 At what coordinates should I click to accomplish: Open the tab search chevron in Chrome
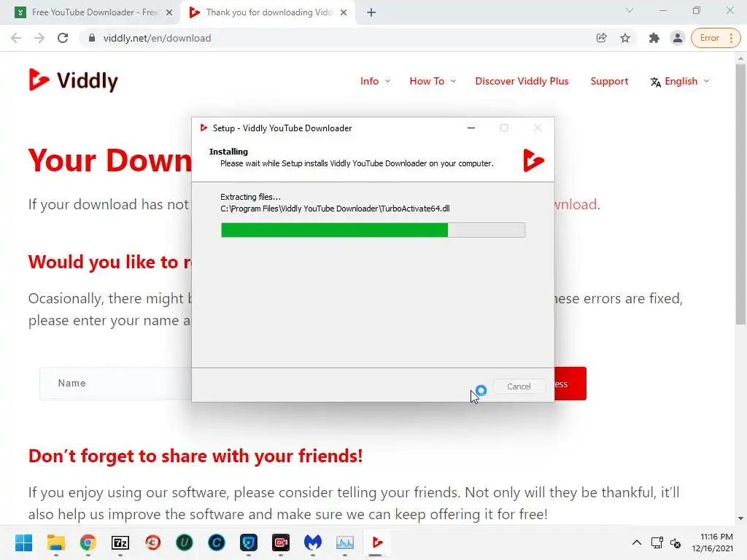pos(630,10)
